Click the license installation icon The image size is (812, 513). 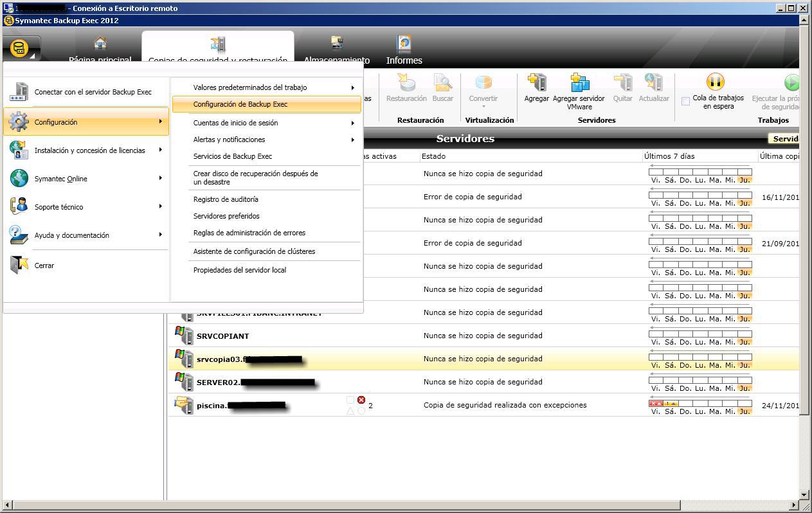[x=19, y=150]
